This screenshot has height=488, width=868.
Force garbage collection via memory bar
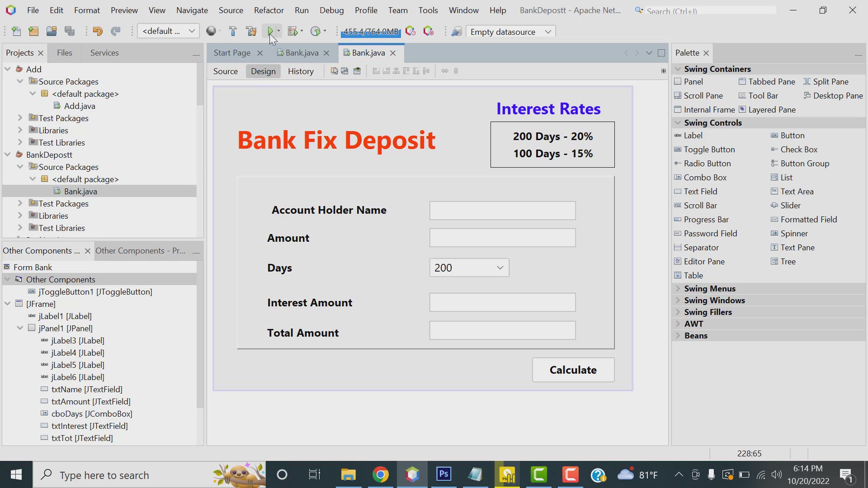pyautogui.click(x=370, y=32)
